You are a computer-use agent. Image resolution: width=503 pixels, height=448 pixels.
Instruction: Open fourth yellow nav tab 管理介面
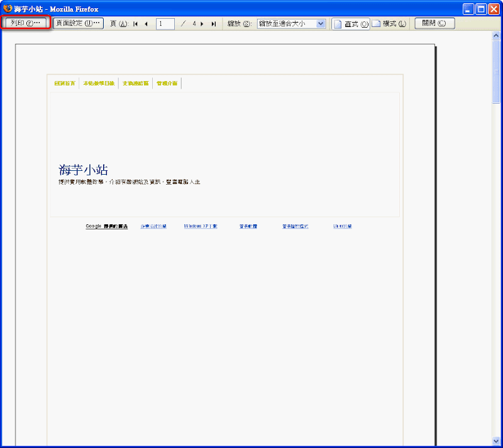click(x=167, y=84)
